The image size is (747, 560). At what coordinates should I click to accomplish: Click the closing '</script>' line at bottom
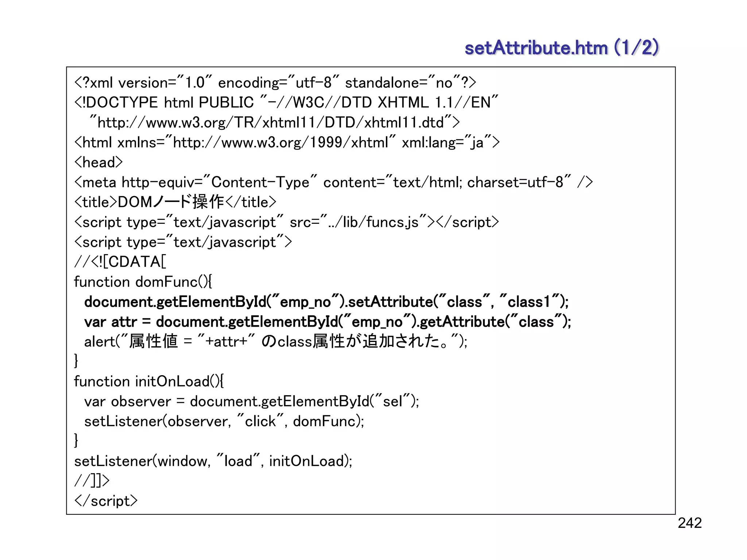tap(106, 501)
